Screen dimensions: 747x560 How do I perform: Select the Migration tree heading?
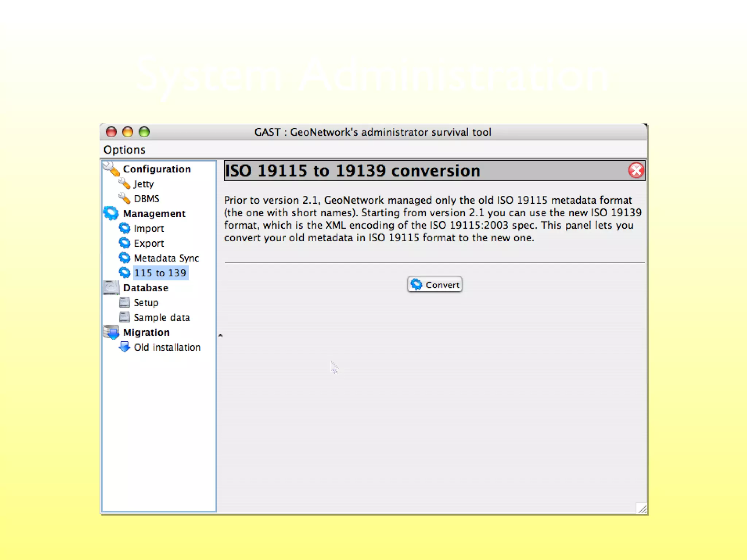pos(146,332)
